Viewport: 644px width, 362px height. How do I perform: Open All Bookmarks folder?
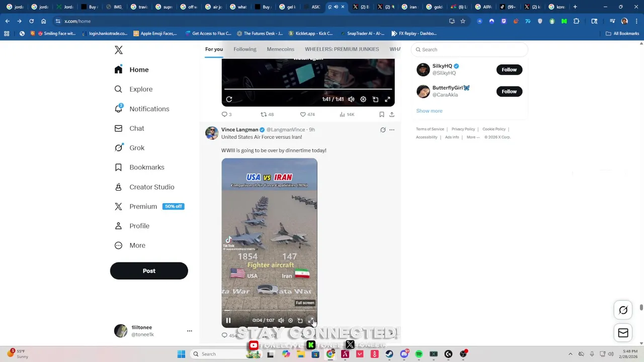622,33
